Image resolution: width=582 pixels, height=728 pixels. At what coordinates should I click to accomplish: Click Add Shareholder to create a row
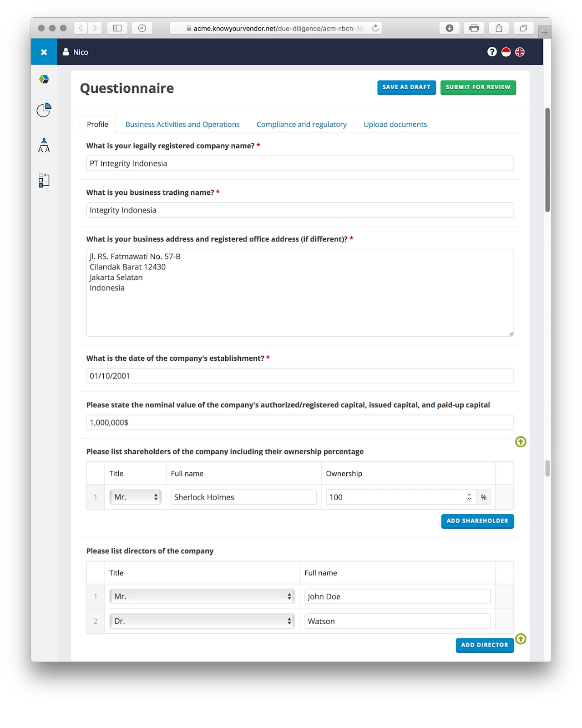(x=477, y=521)
